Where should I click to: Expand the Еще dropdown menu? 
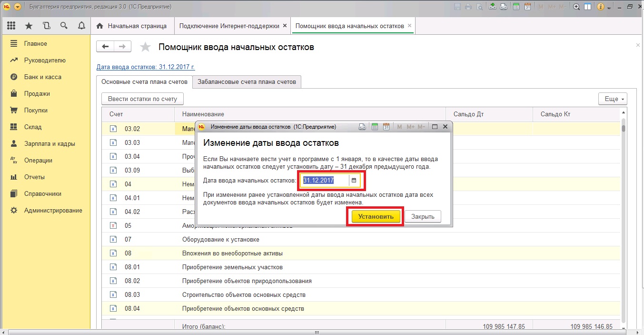click(x=613, y=99)
